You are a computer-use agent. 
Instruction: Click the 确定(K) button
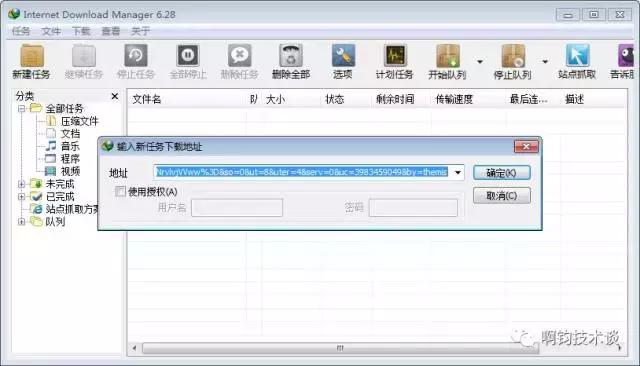pos(502,173)
